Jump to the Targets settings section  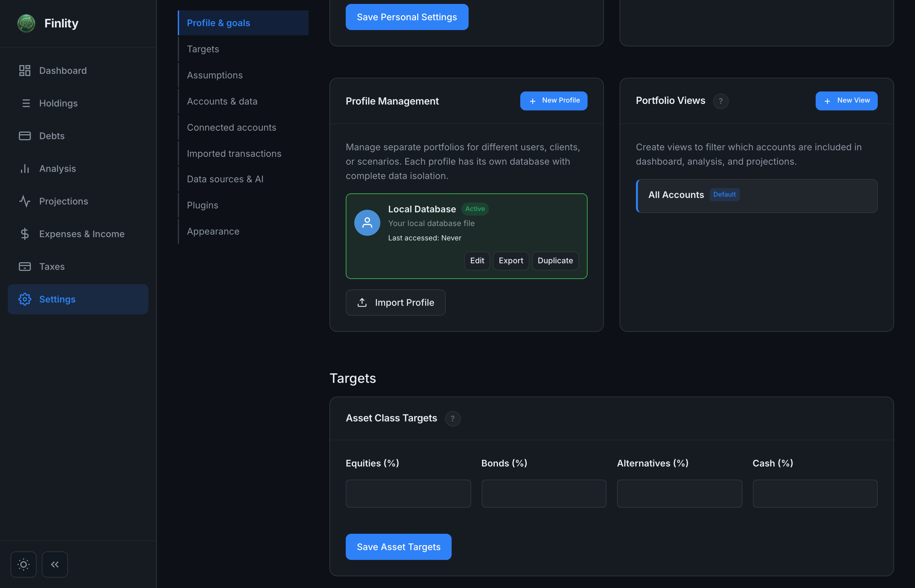coord(243,49)
